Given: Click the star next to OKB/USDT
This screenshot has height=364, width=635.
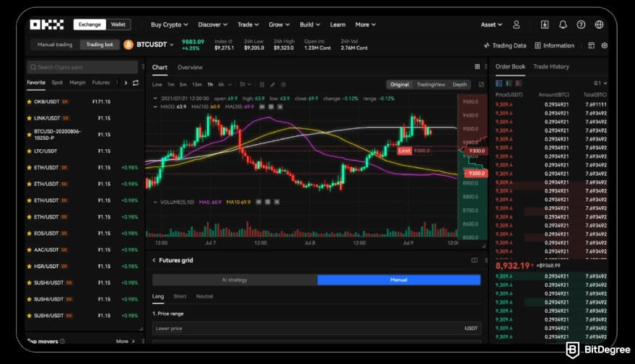Looking at the screenshot, I should tap(29, 102).
